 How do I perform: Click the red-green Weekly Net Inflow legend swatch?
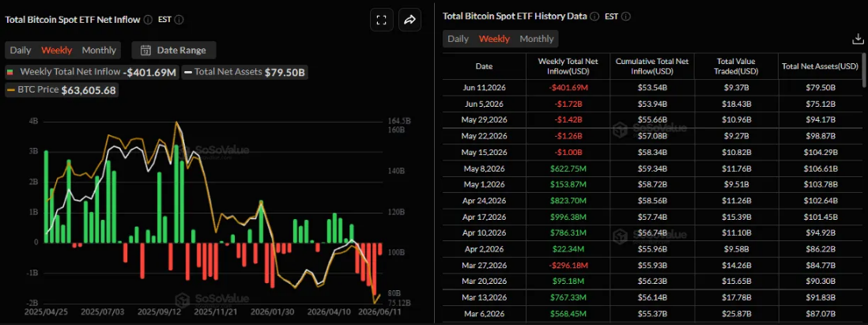point(10,72)
